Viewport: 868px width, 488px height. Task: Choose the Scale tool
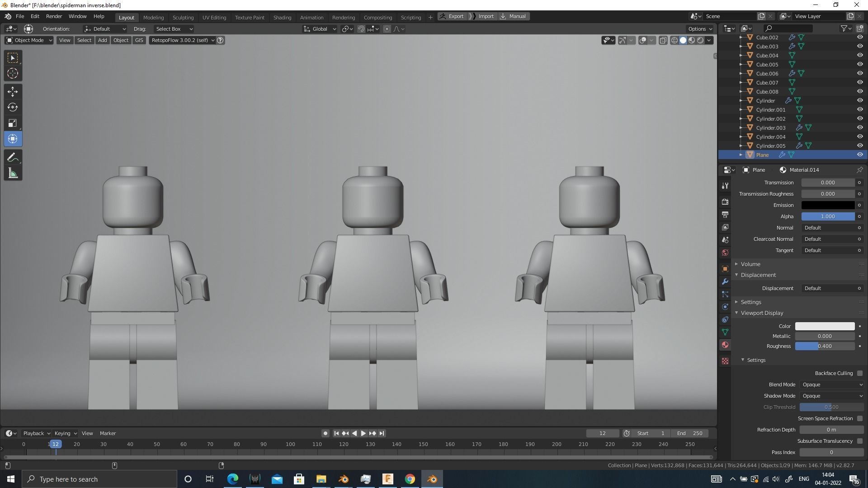pyautogui.click(x=13, y=123)
